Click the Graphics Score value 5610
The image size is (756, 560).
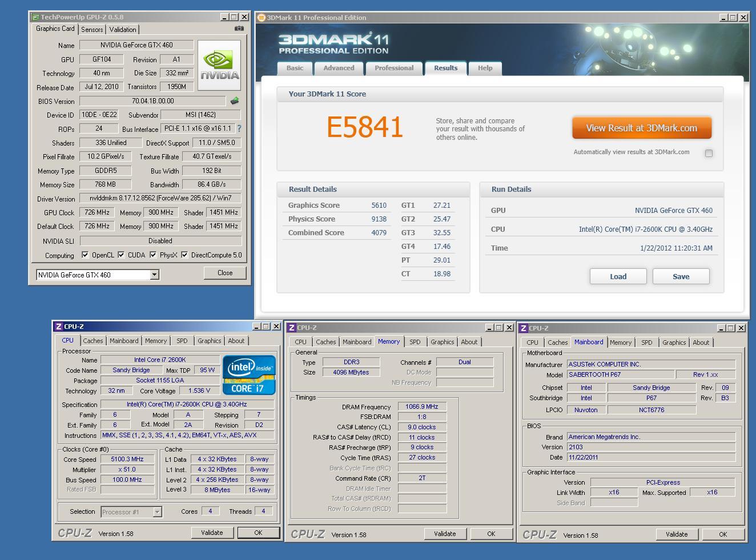[379, 206]
